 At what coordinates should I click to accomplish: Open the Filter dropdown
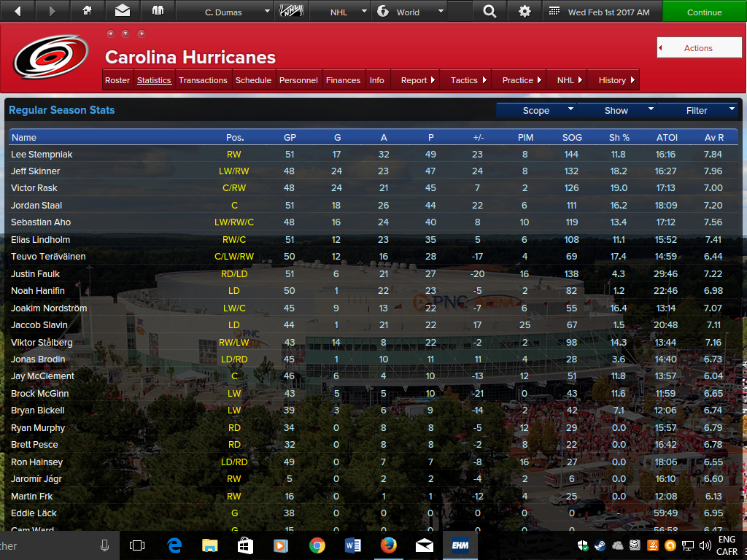coord(697,111)
